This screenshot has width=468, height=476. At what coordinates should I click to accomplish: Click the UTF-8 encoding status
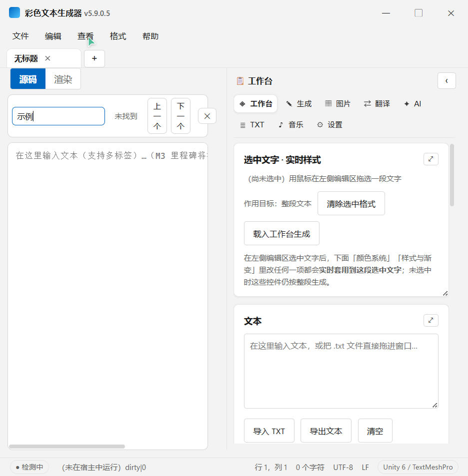click(343, 467)
